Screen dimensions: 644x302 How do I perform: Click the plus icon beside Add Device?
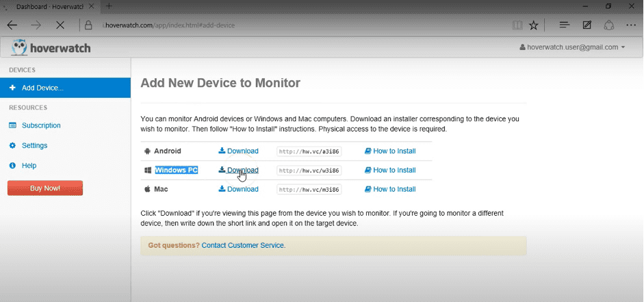(12, 88)
